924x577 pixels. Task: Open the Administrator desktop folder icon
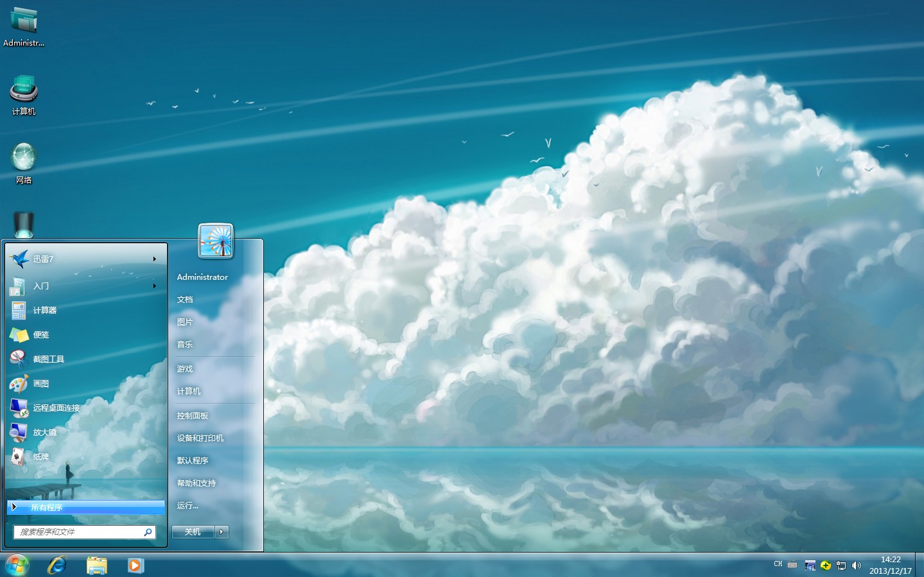[x=24, y=27]
